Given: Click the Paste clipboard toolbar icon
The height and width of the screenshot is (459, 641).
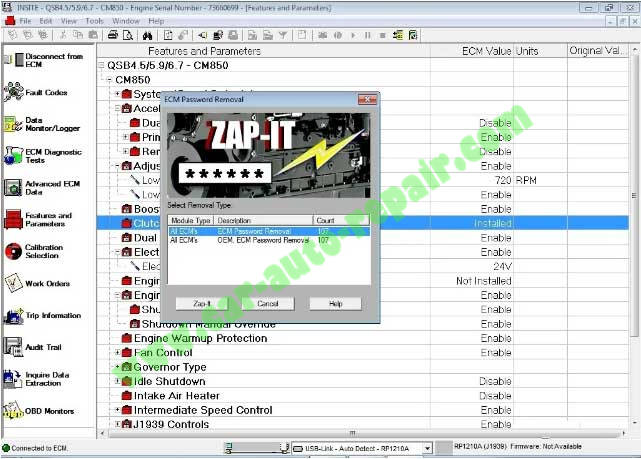Looking at the screenshot, I should [93, 36].
